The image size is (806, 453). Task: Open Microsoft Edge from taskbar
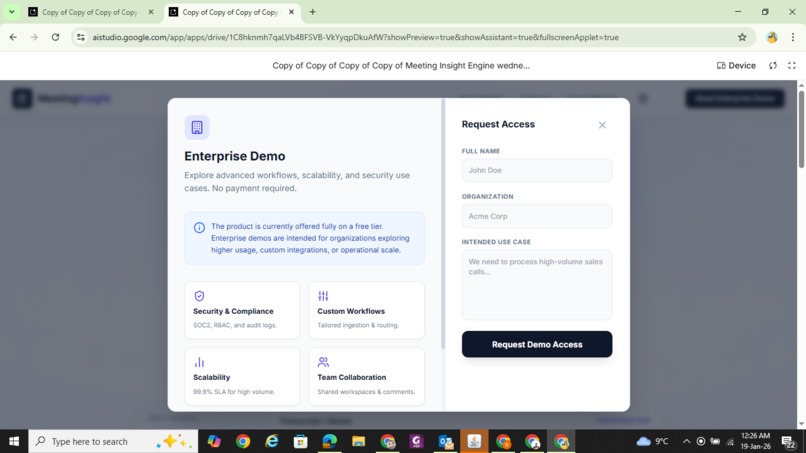point(329,441)
